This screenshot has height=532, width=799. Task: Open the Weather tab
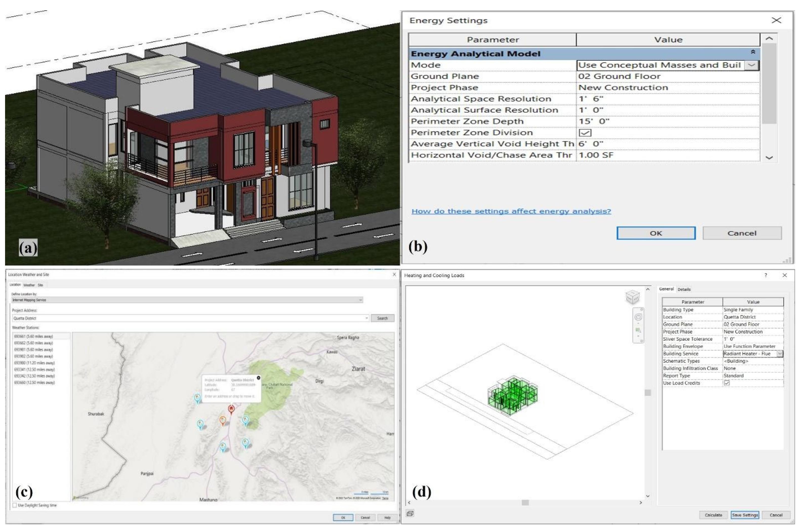coord(29,285)
